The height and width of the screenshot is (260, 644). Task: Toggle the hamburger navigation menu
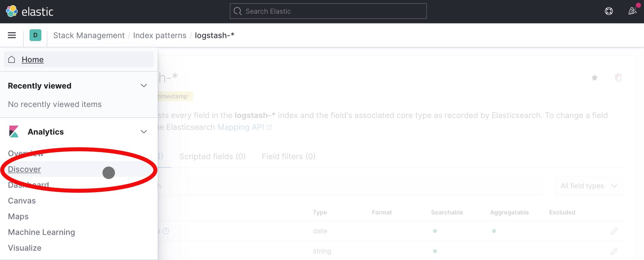(12, 35)
